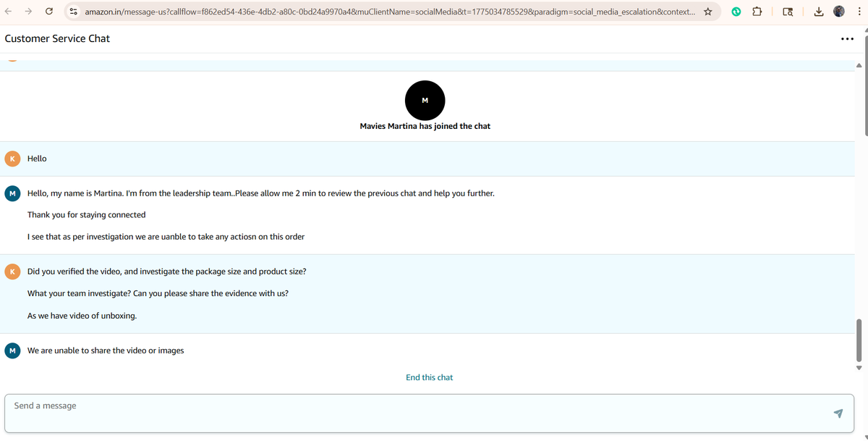Click the M avatar beside 'We are unable to share'
868x441 pixels.
[x=12, y=350]
